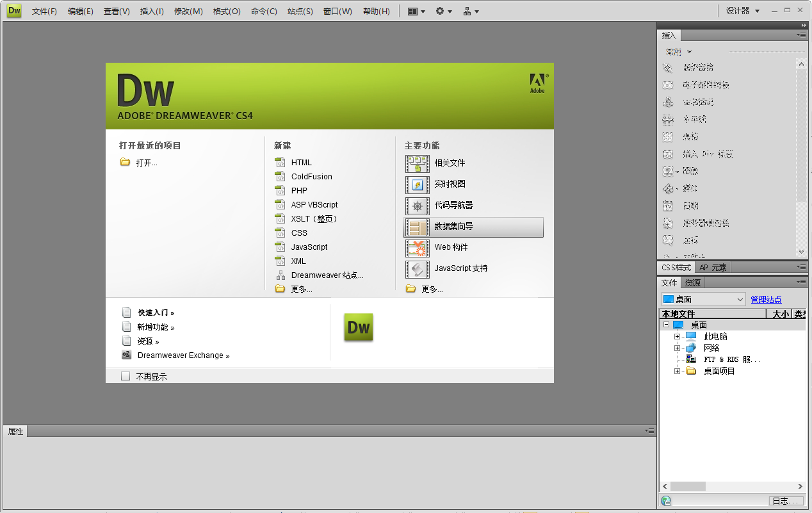Collapse the 桌面 root tree node

tap(666, 325)
